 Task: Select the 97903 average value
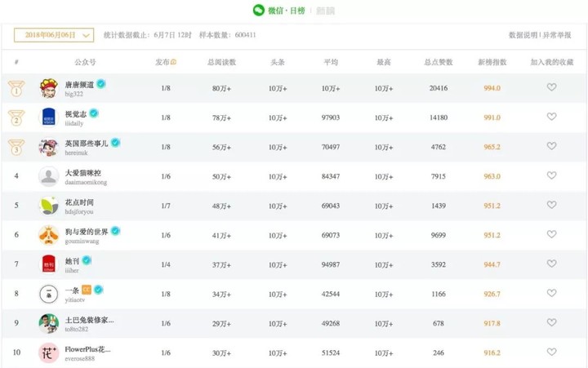point(331,117)
